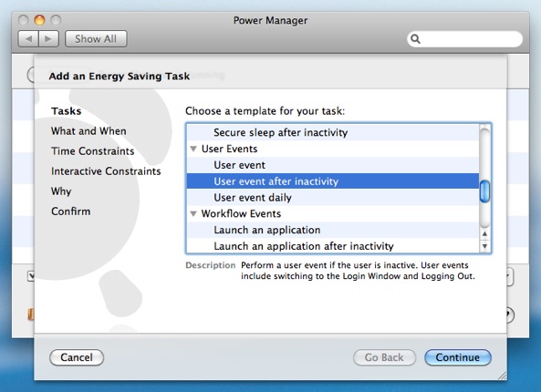The height and width of the screenshot is (392, 541).
Task: Select Launch an application after inactivity
Action: coord(333,246)
